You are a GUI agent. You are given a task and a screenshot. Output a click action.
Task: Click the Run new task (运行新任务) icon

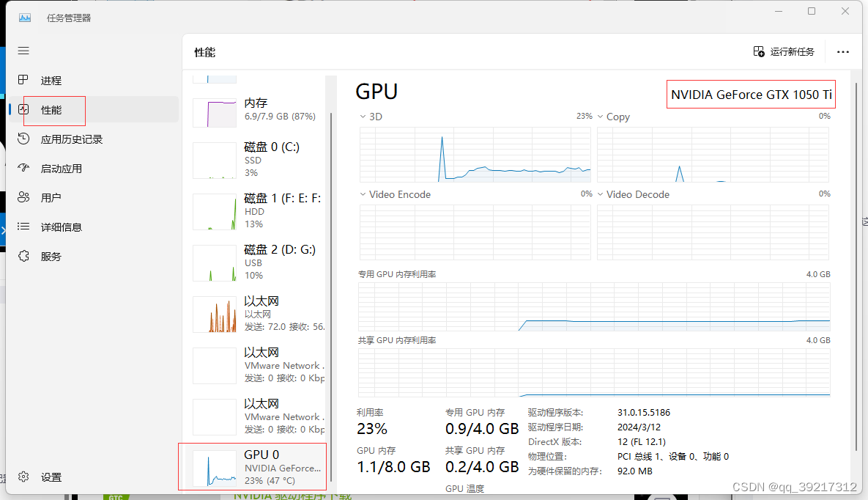758,51
